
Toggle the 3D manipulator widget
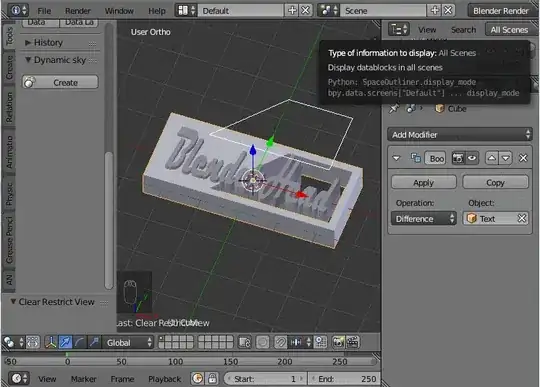pyautogui.click(x=51, y=343)
